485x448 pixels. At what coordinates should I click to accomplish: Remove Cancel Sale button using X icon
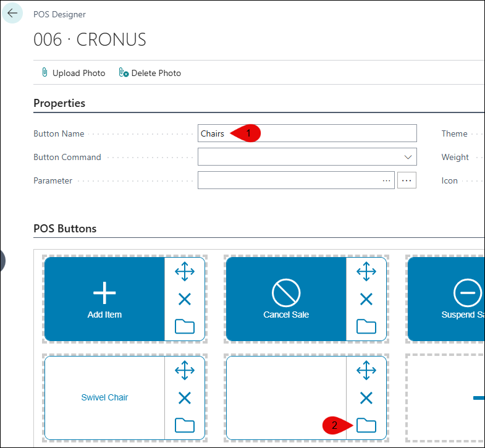(x=366, y=299)
